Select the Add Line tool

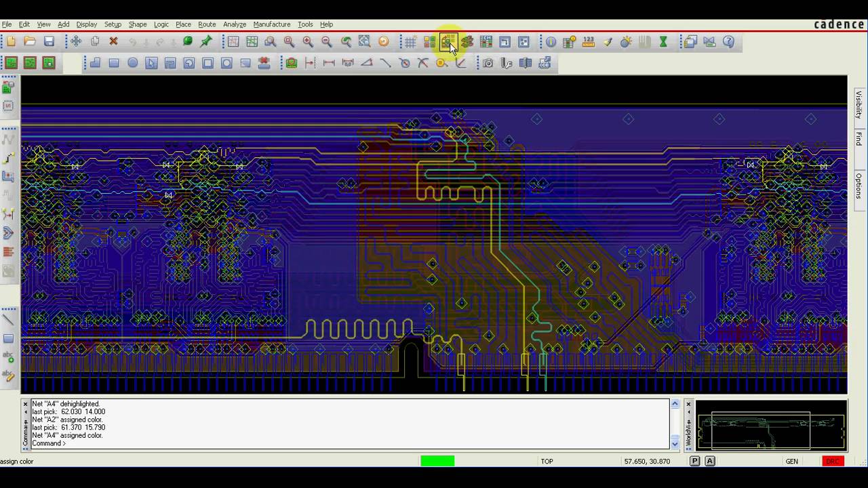tap(8, 319)
